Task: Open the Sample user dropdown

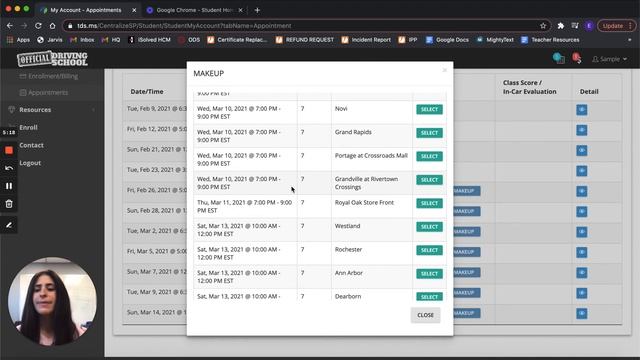Action: 609,59
